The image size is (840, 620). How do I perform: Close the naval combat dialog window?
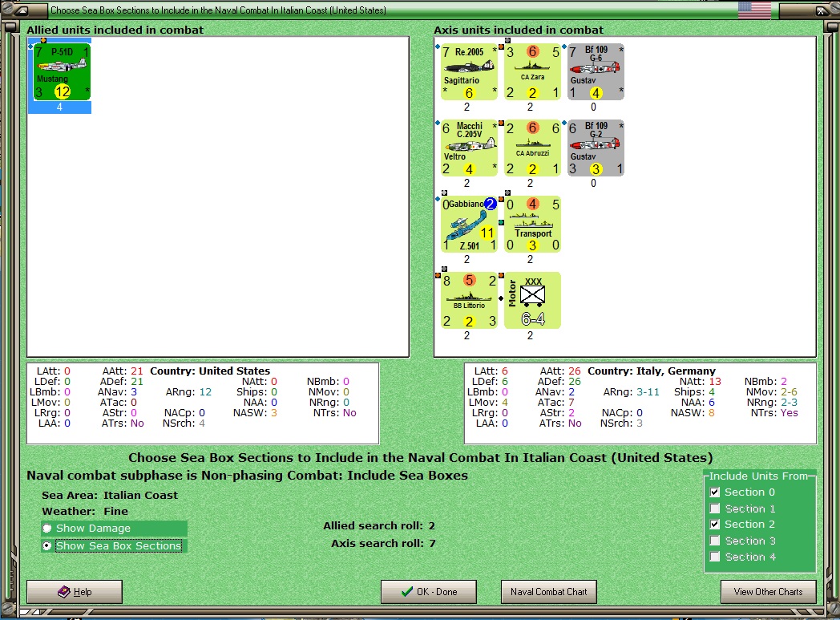point(821,10)
